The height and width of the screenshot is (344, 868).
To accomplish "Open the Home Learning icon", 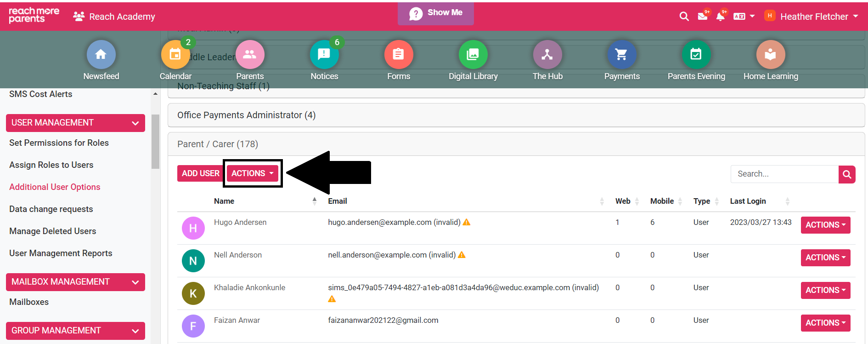I will coord(770,55).
